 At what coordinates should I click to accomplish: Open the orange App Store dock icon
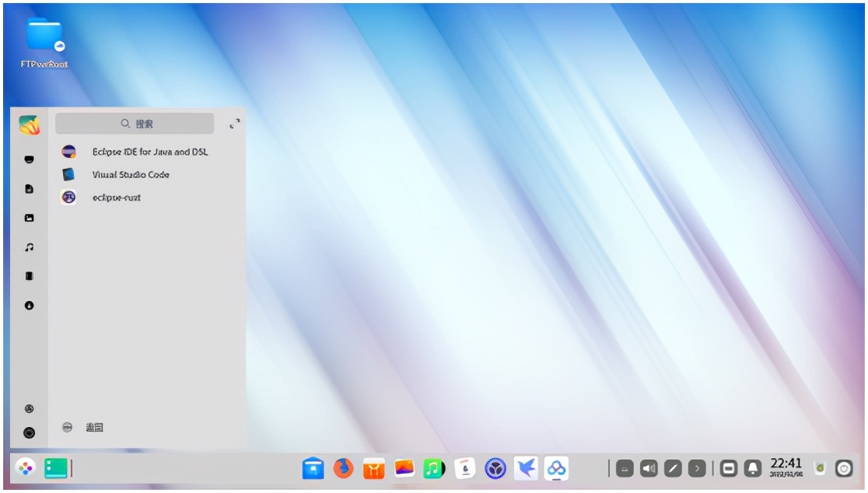pos(373,468)
